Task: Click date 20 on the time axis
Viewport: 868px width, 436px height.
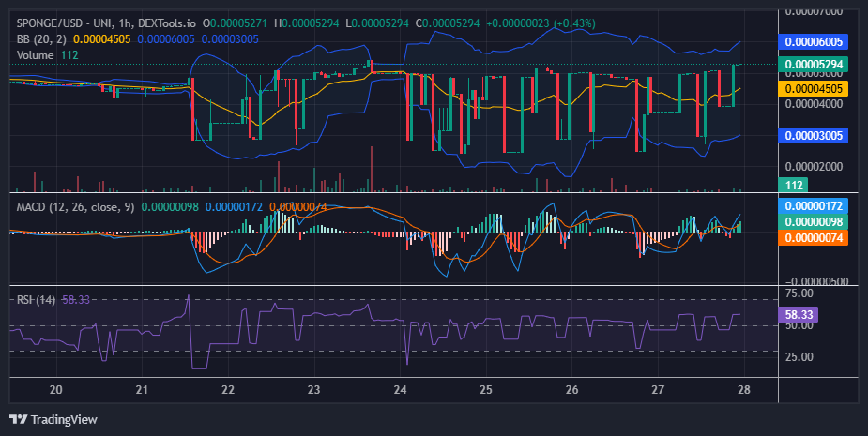Action: (56, 389)
